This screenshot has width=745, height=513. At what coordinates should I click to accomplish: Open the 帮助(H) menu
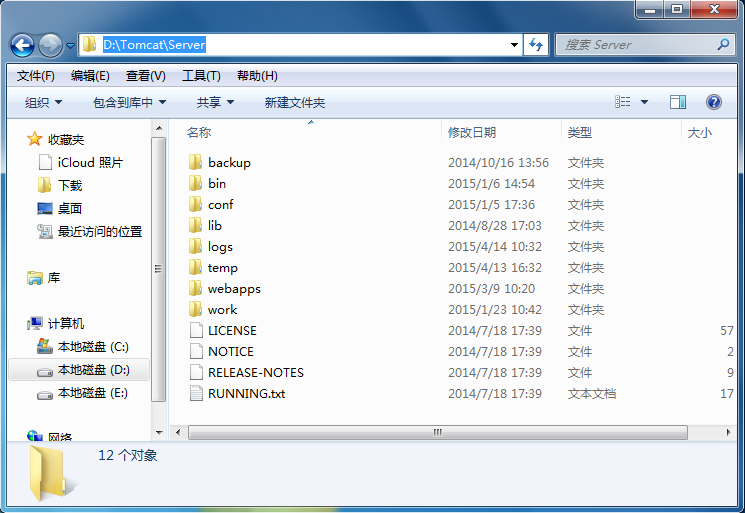(x=257, y=76)
